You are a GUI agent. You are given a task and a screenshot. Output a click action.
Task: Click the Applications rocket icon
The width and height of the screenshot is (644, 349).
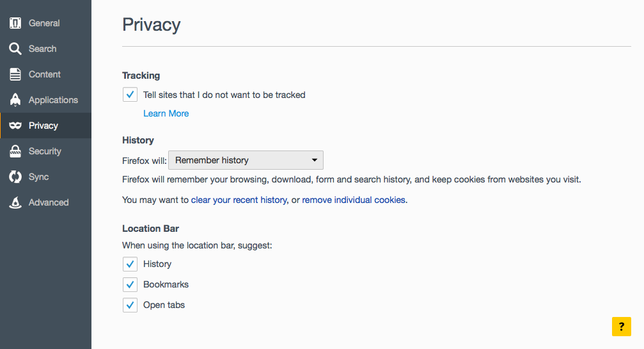coord(15,100)
